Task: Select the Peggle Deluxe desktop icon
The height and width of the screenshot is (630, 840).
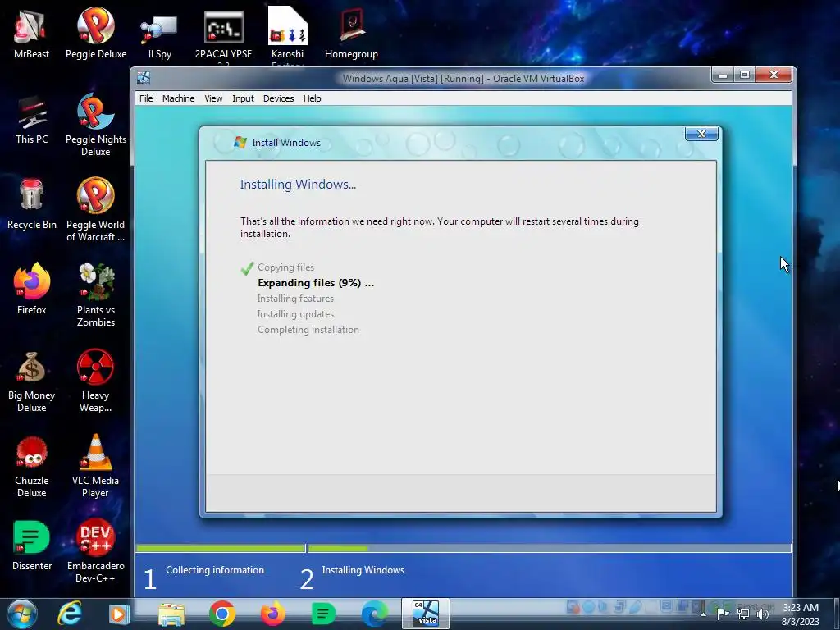Action: point(95,33)
